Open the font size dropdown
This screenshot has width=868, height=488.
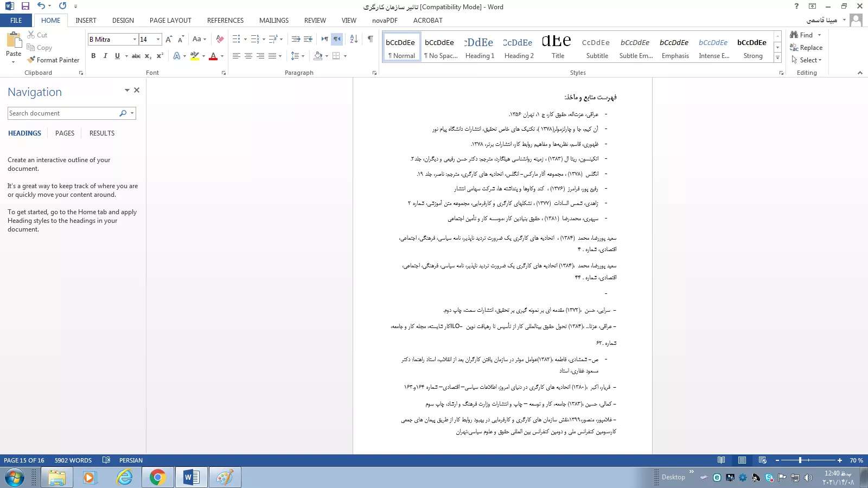point(158,39)
